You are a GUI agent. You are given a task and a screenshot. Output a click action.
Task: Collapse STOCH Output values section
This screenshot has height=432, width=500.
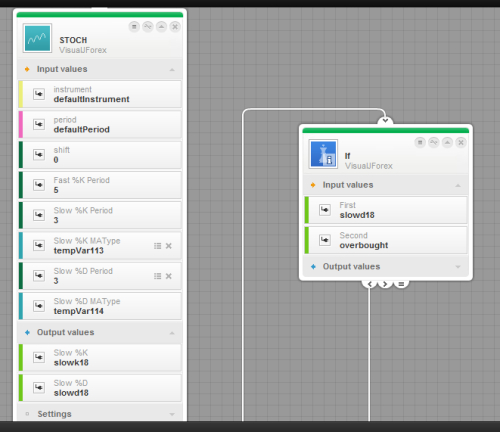coord(172,333)
